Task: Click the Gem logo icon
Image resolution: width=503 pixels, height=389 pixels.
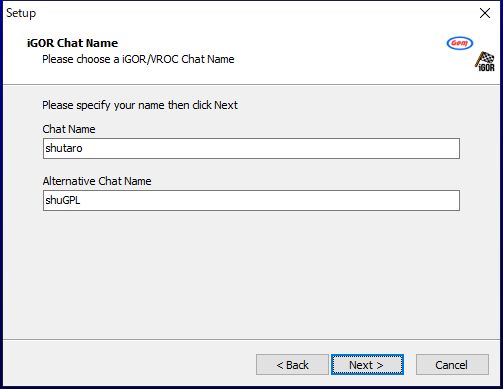Action: pos(460,43)
